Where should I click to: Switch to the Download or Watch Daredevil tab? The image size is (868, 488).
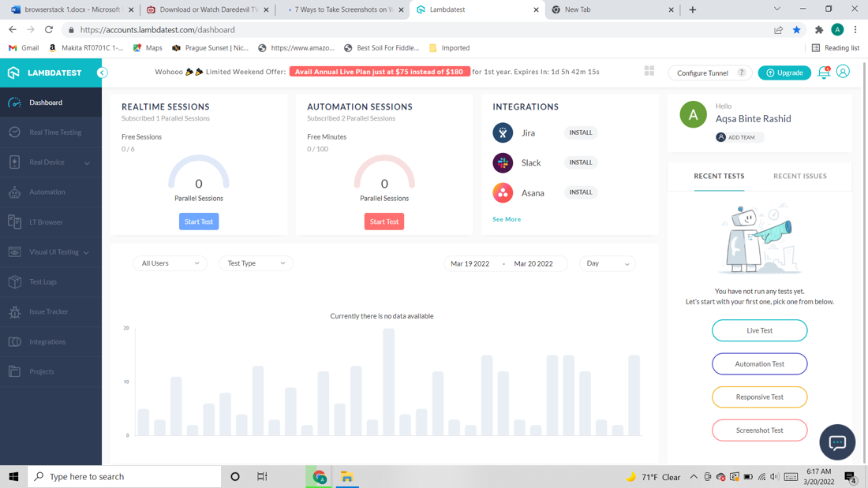pos(208,9)
